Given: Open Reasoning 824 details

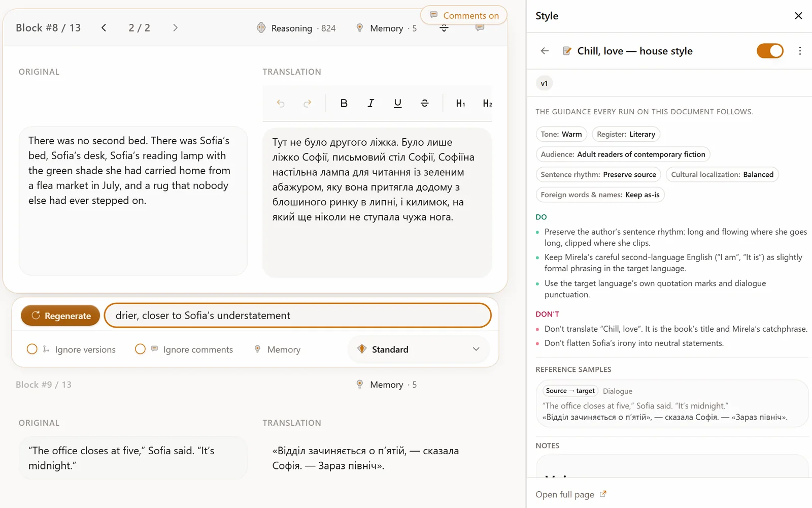Looking at the screenshot, I should click(296, 28).
